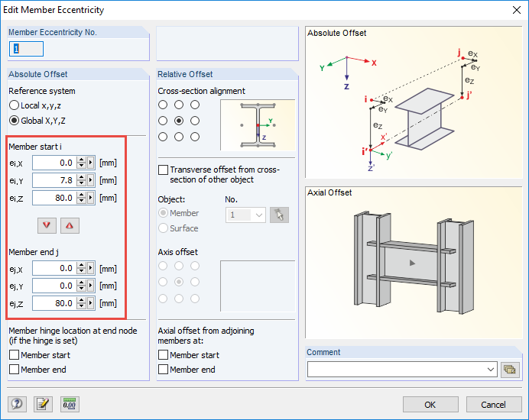
Task: Open the help icon at bottom left
Action: 17,404
